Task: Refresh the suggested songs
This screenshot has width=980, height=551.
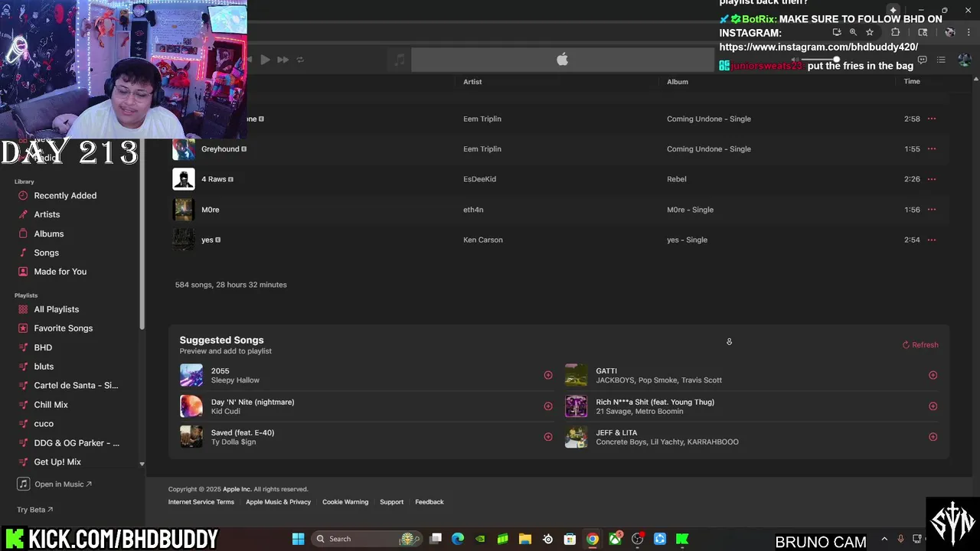Action: pos(920,345)
